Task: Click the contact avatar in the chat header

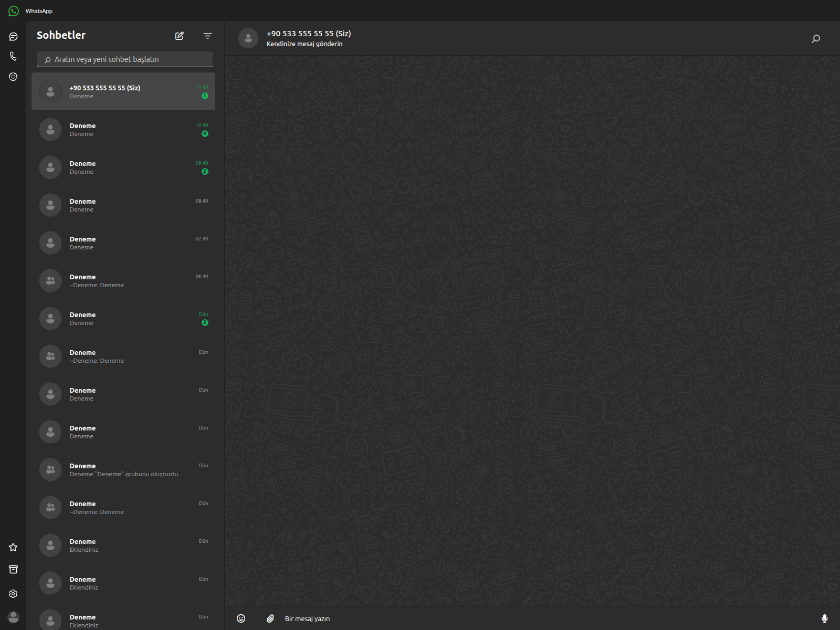Action: [248, 38]
